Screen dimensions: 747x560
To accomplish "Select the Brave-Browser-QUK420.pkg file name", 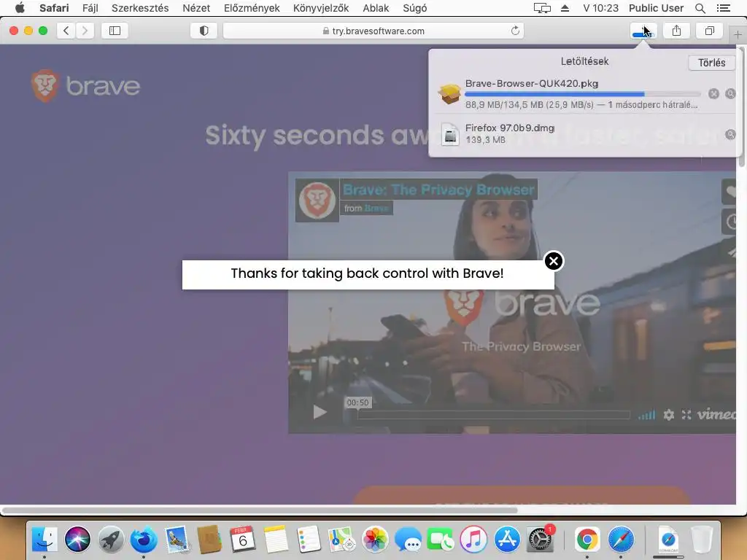I will [532, 83].
